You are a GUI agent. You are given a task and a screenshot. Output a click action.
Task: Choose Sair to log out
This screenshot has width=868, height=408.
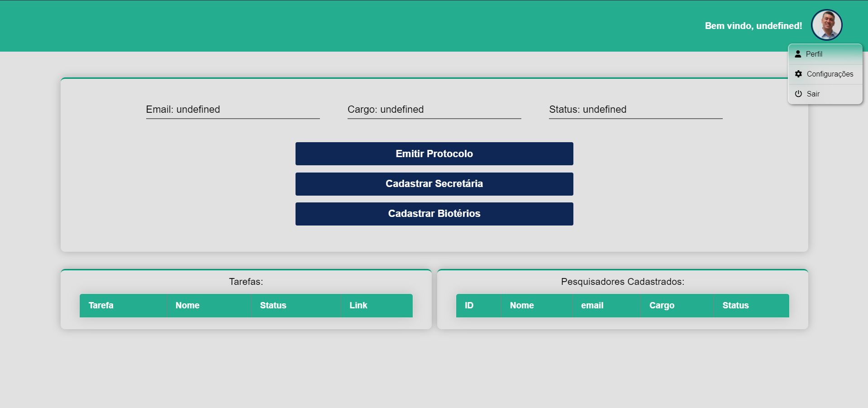825,94
